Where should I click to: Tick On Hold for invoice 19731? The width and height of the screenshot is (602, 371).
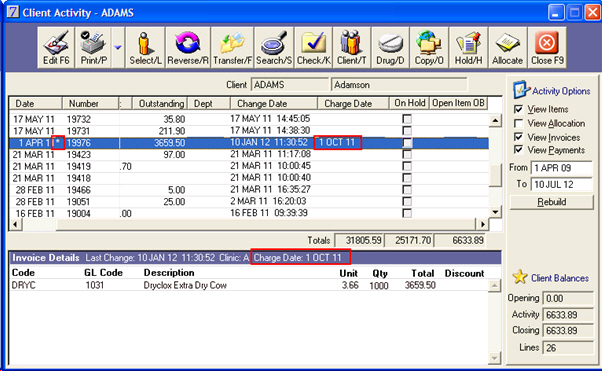point(407,131)
